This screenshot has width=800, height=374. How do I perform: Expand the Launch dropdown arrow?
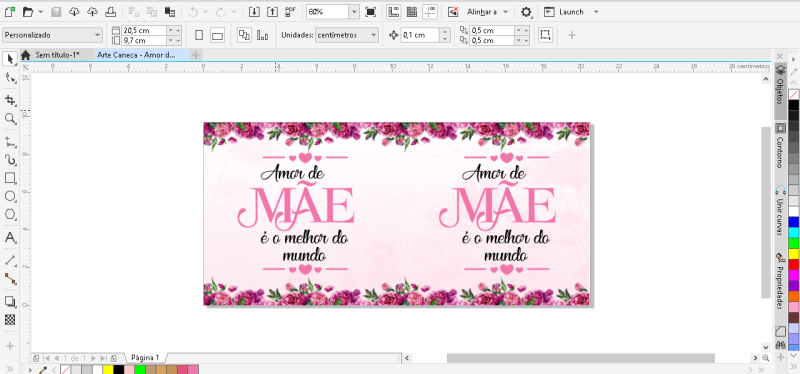(596, 12)
